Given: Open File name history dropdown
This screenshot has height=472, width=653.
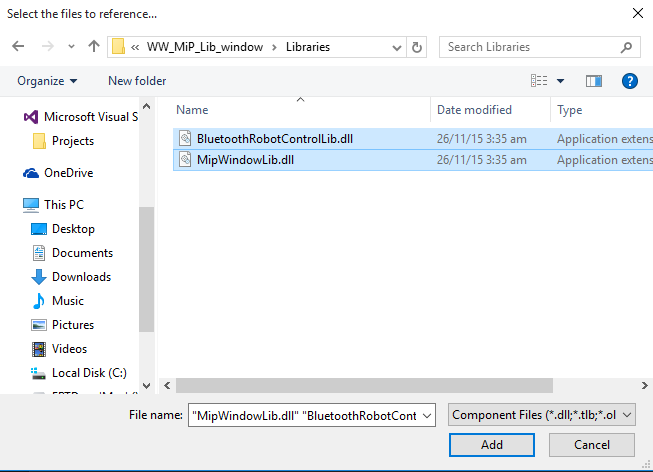Looking at the screenshot, I should coord(427,416).
